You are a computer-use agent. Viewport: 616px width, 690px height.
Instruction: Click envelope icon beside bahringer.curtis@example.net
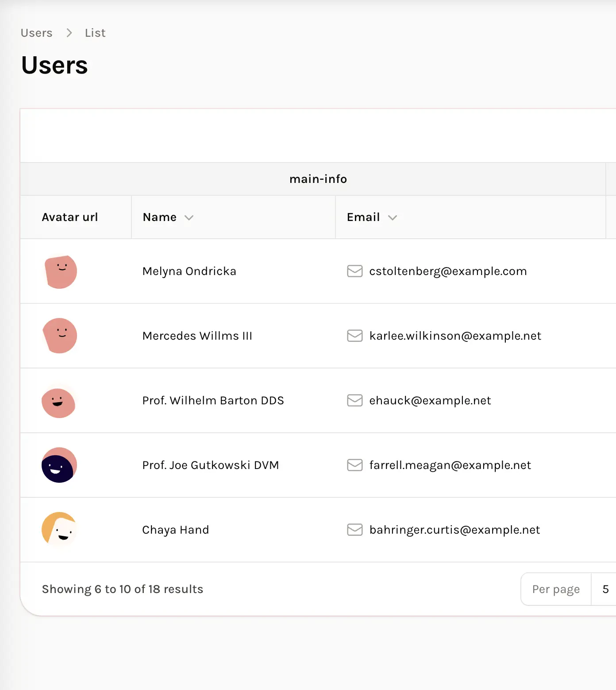pos(354,530)
